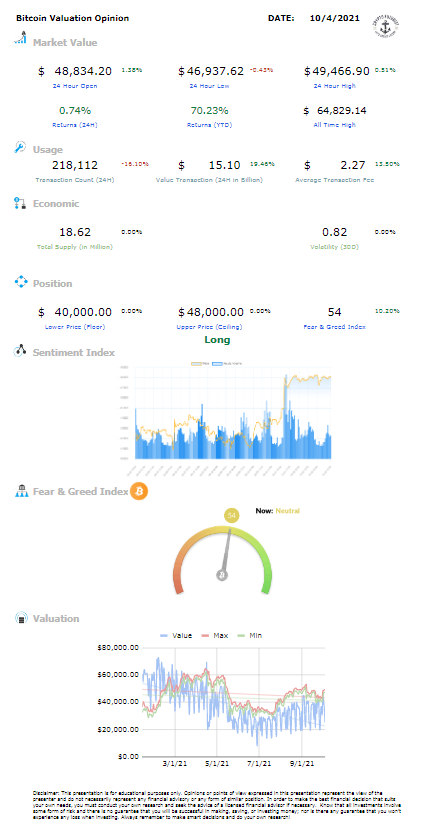Click the green Long position text
The width and height of the screenshot is (428, 834).
point(217,340)
